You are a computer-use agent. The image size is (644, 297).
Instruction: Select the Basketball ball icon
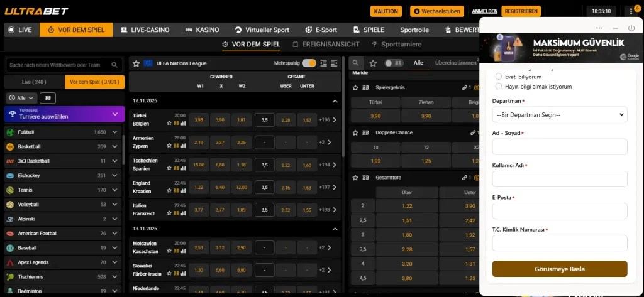10,146
